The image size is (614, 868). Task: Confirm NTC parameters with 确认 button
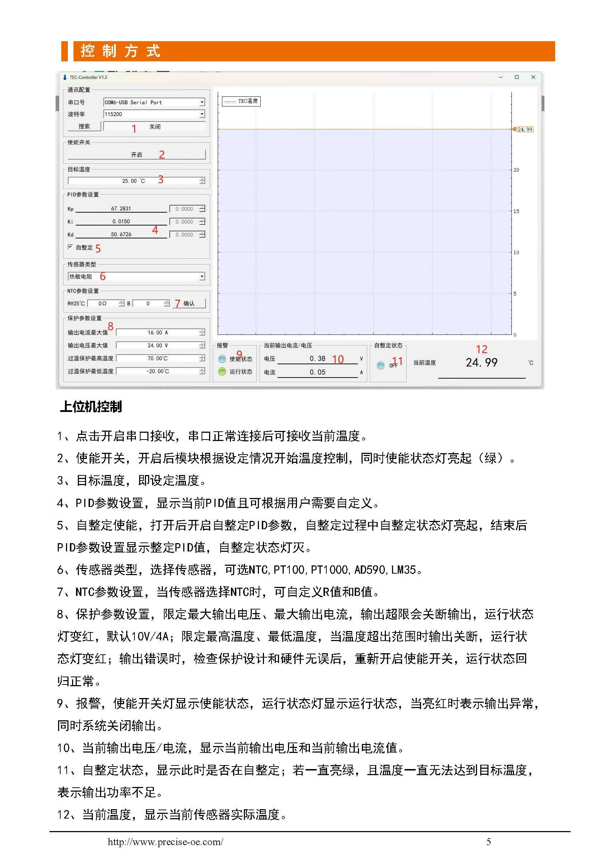189,303
